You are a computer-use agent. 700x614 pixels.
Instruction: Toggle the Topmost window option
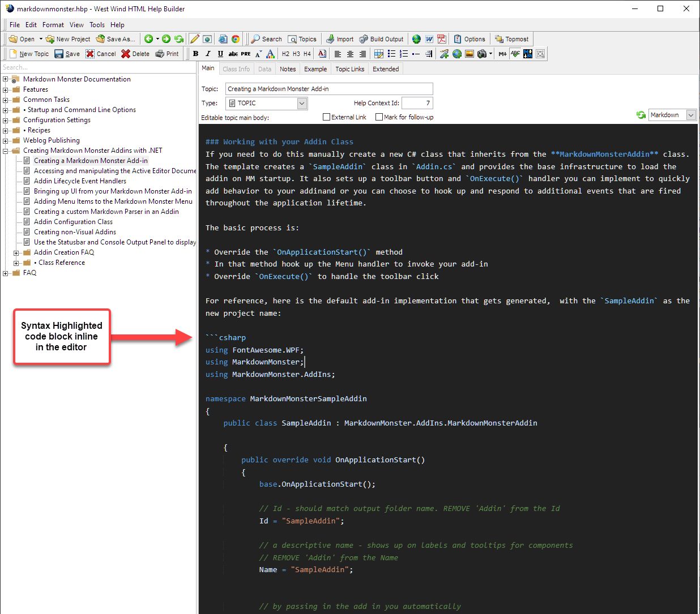[x=512, y=39]
